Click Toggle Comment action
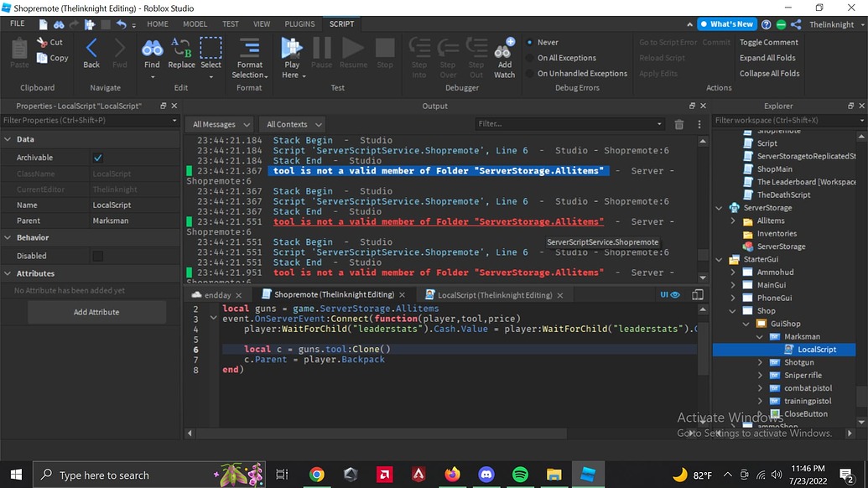Viewport: 868px width, 488px height. tap(768, 42)
